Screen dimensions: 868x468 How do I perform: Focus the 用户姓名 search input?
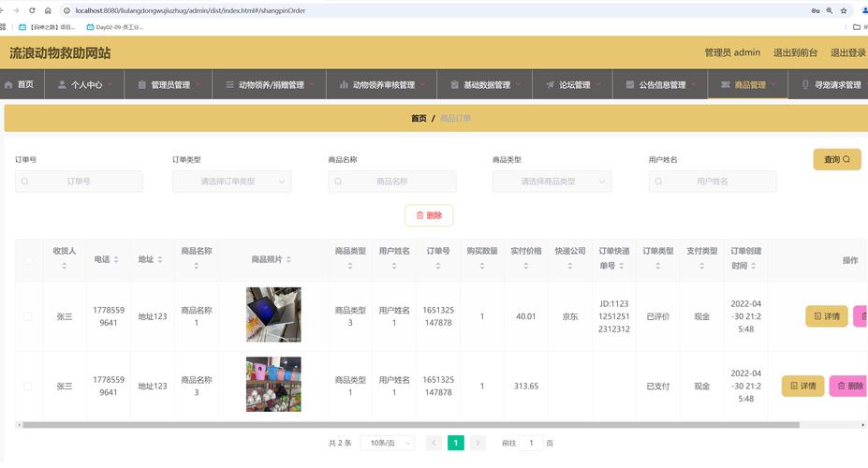pyautogui.click(x=713, y=182)
